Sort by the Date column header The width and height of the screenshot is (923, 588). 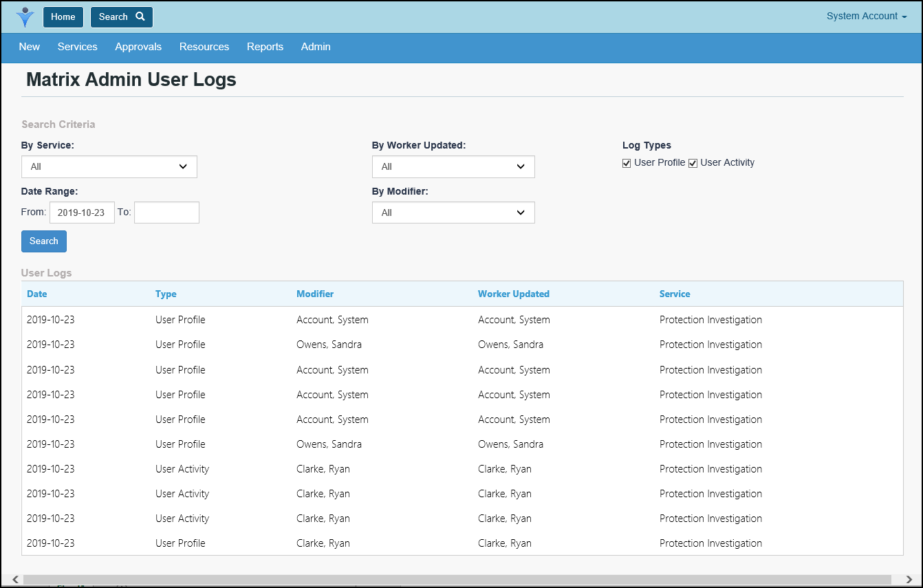pos(37,294)
